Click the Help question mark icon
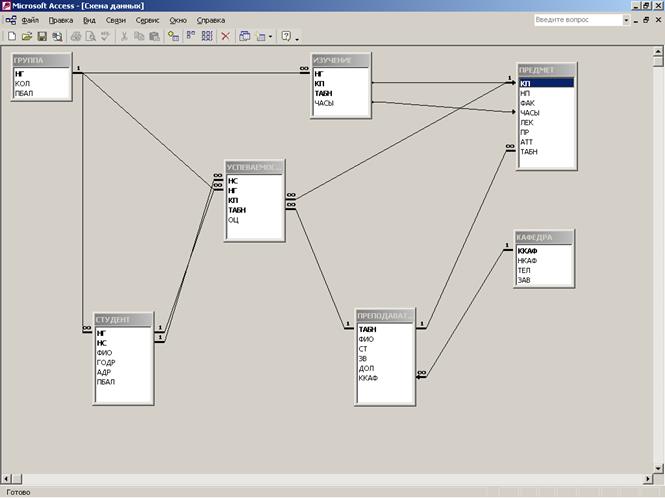This screenshot has width=665, height=498. [x=286, y=36]
